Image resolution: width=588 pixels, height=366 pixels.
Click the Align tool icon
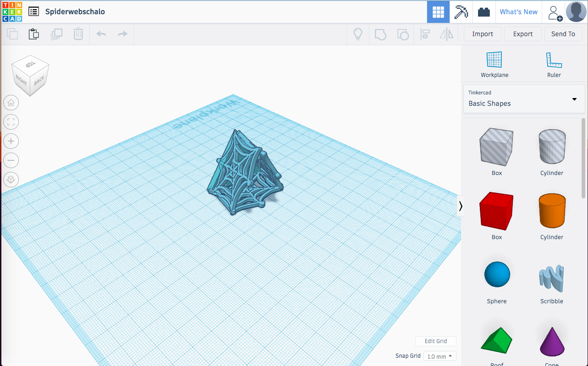(425, 34)
